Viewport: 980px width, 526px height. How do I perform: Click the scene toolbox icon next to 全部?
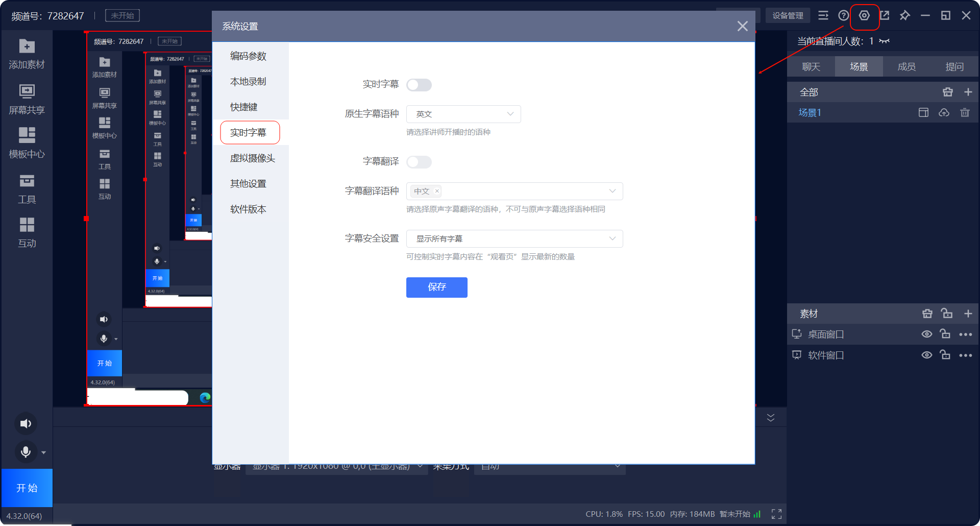click(948, 92)
